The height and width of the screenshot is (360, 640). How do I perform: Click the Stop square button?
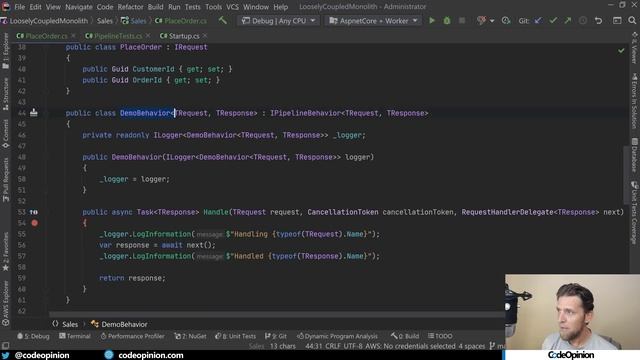click(462, 20)
